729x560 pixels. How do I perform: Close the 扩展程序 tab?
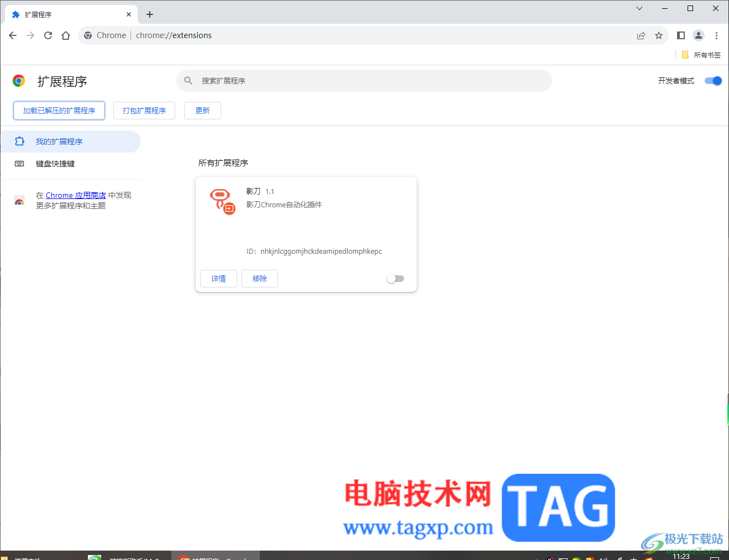(x=129, y=14)
